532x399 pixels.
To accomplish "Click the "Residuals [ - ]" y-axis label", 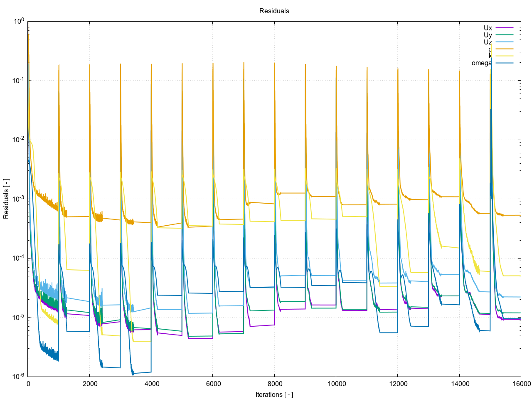I will (x=6, y=199).
